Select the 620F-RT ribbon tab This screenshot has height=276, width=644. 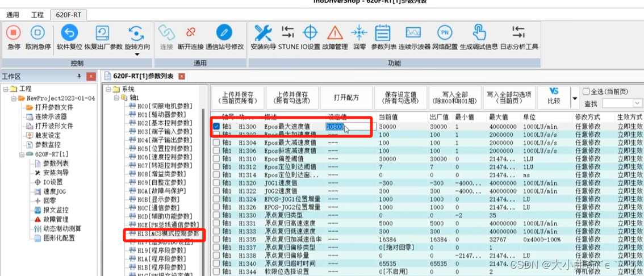coord(69,15)
